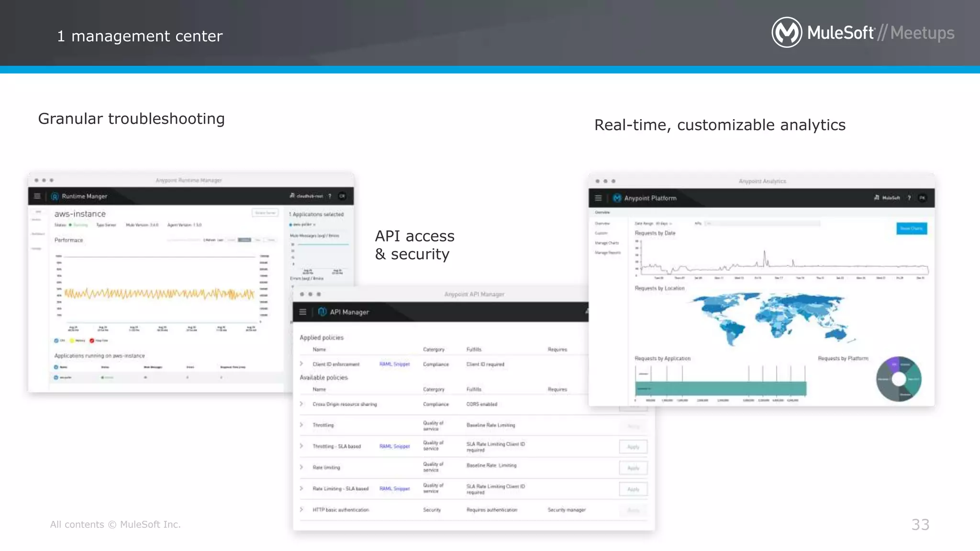Apply the Rate limiting policy
Viewport: 980px width, 551px height.
tap(633, 468)
